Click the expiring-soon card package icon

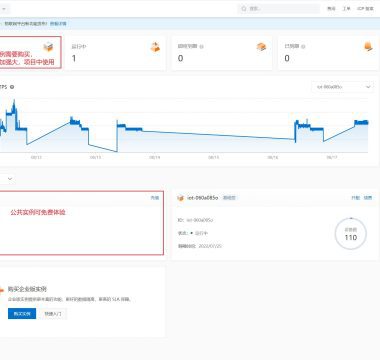[261, 47]
